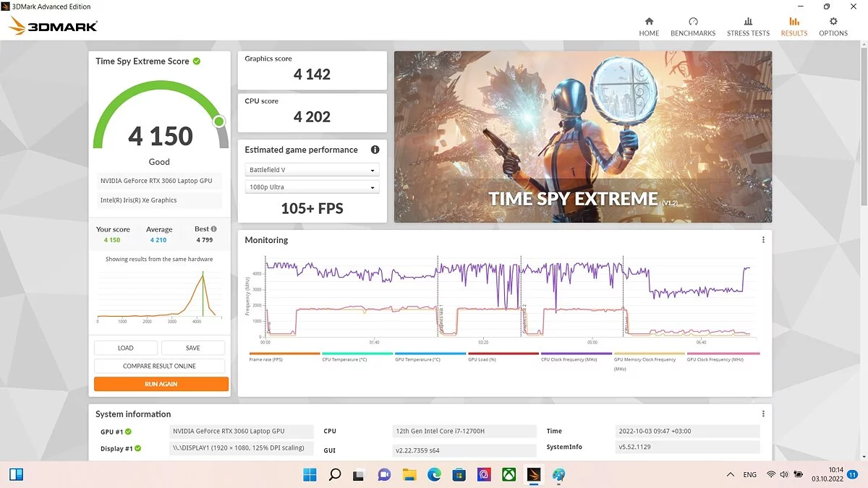The height and width of the screenshot is (488, 868).
Task: Open the Benchmarks section
Action: pos(693,27)
